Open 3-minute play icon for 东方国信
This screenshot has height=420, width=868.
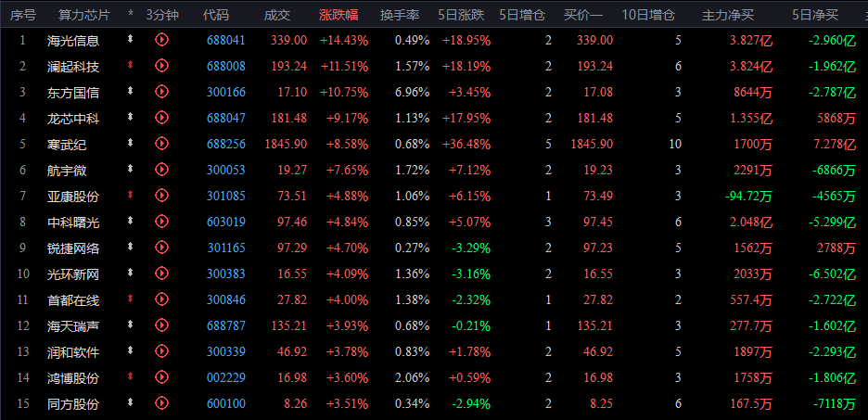(161, 91)
